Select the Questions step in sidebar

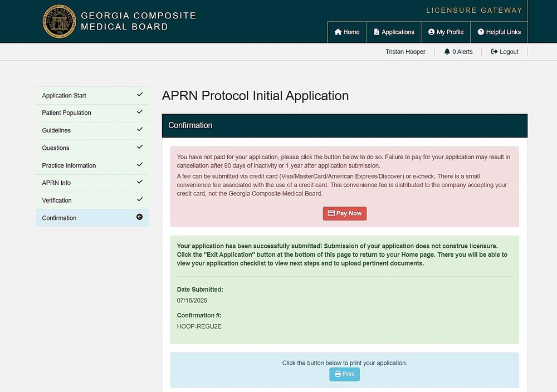(x=56, y=148)
